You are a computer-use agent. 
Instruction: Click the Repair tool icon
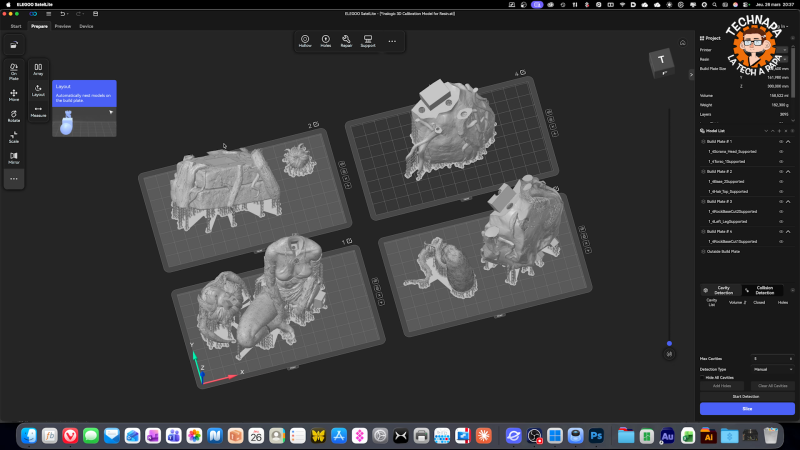click(346, 41)
